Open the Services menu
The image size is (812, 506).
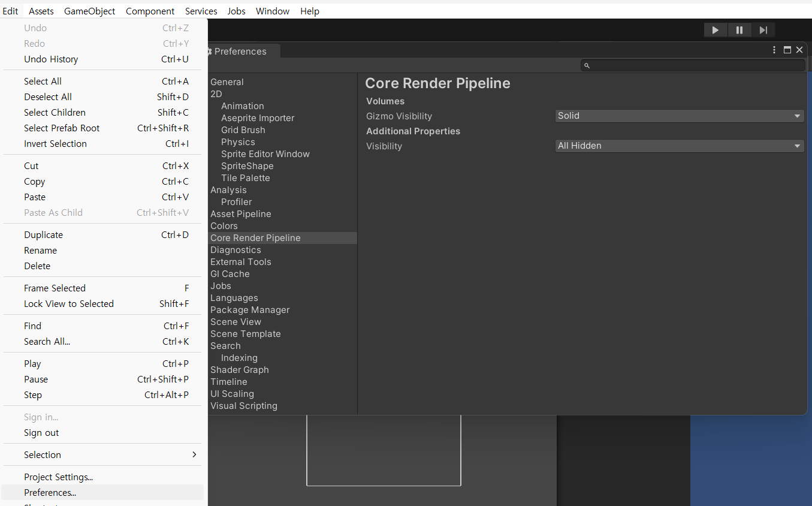201,11
